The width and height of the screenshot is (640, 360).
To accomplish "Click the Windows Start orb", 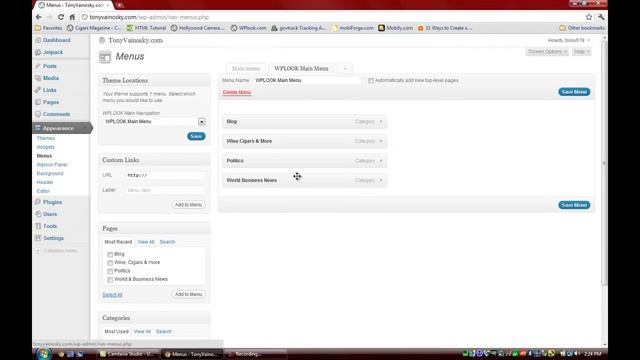I will (43, 354).
